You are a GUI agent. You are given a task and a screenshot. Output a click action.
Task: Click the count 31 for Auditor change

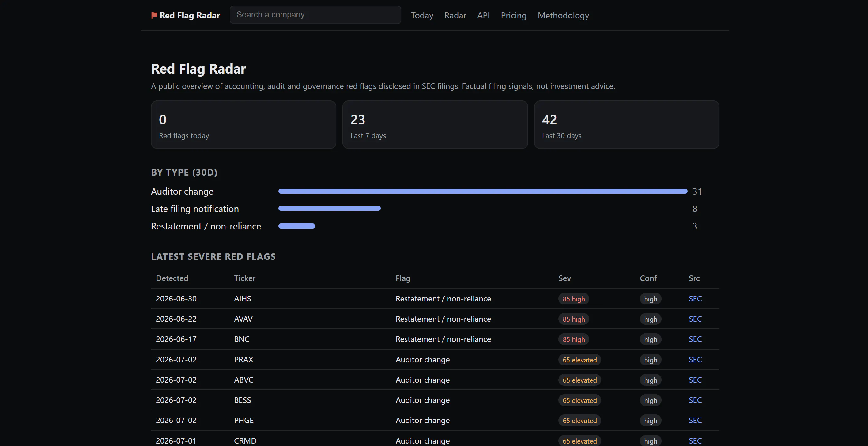[x=697, y=191]
